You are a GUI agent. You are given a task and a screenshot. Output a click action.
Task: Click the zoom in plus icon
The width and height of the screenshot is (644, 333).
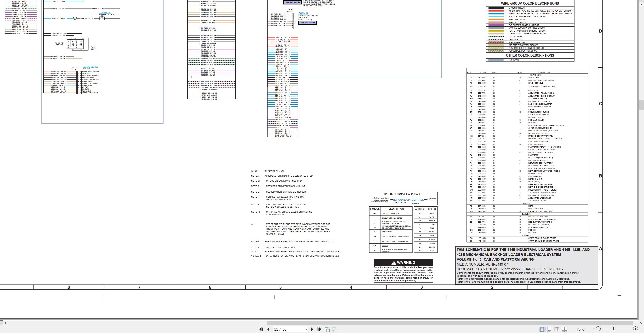(x=635, y=329)
